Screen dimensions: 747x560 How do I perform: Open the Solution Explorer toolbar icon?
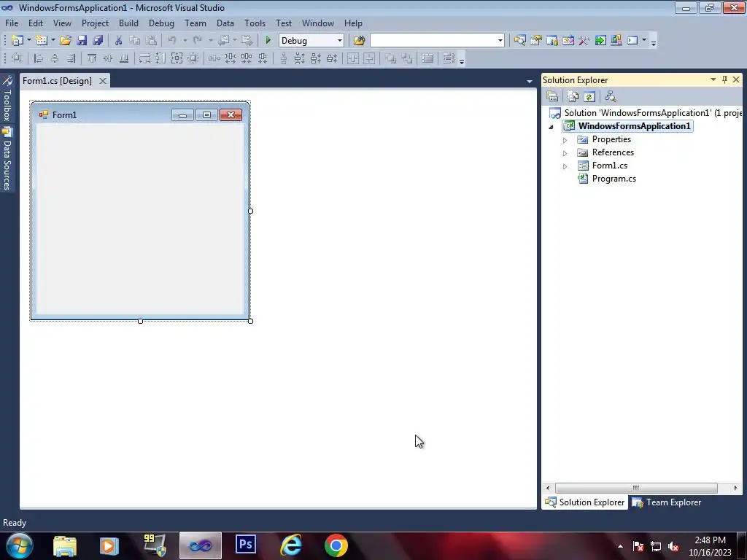[x=519, y=41]
